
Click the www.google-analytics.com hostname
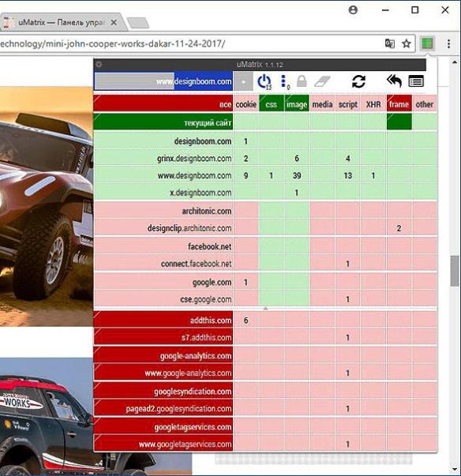163,373
